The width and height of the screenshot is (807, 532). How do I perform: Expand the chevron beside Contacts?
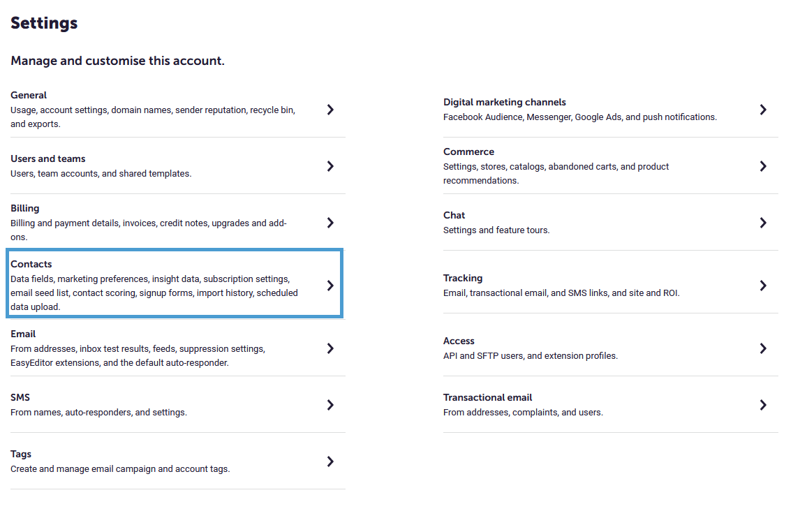pyautogui.click(x=330, y=284)
